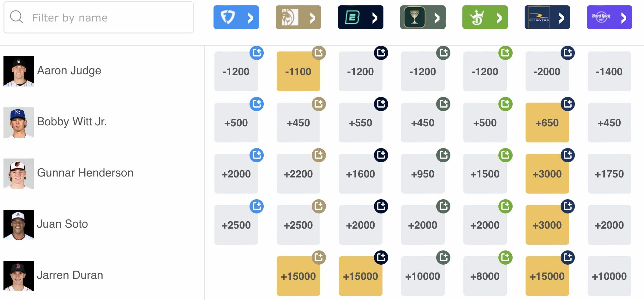The width and height of the screenshot is (644, 300).
Task: Add Gunnar Henderson +2200 via betslip icon
Action: point(319,155)
